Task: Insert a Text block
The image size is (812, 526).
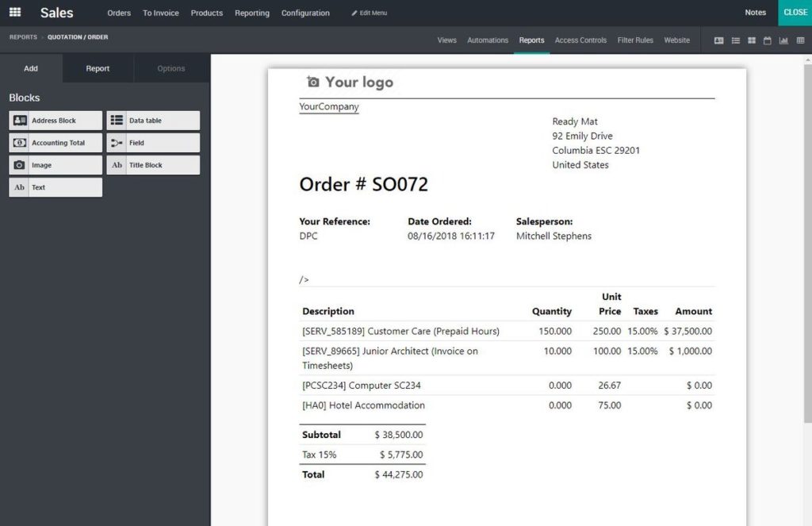Action: (x=56, y=186)
